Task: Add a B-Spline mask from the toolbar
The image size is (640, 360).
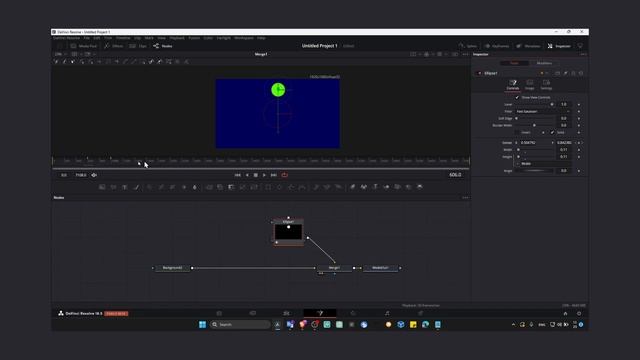Action: [302, 187]
